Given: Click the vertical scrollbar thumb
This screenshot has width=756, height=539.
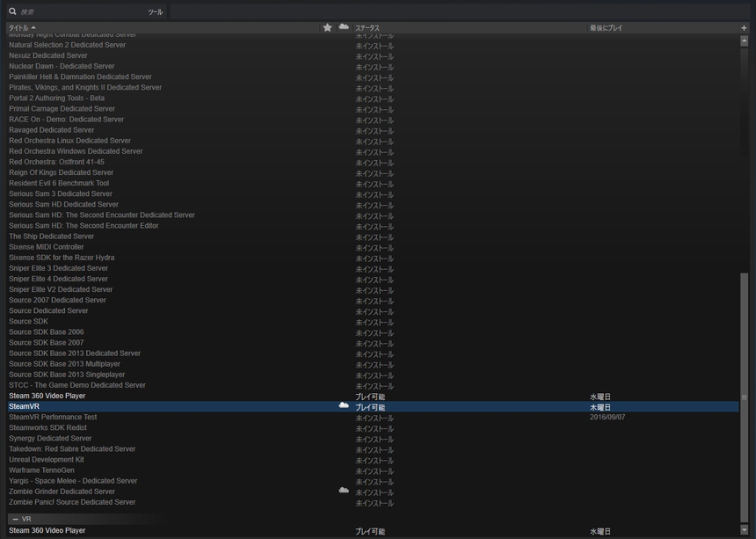Looking at the screenshot, I should (745, 397).
